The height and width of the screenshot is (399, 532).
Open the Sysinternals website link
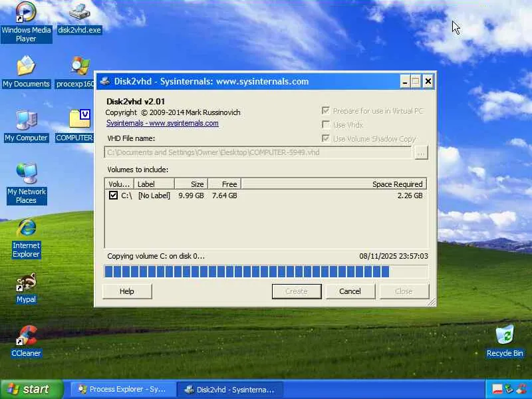click(162, 123)
